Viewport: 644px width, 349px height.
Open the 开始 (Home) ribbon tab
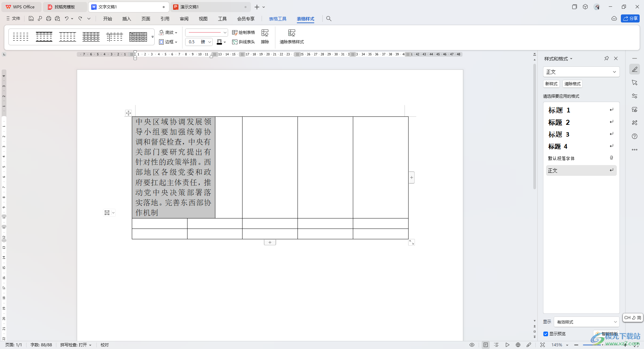pos(108,19)
